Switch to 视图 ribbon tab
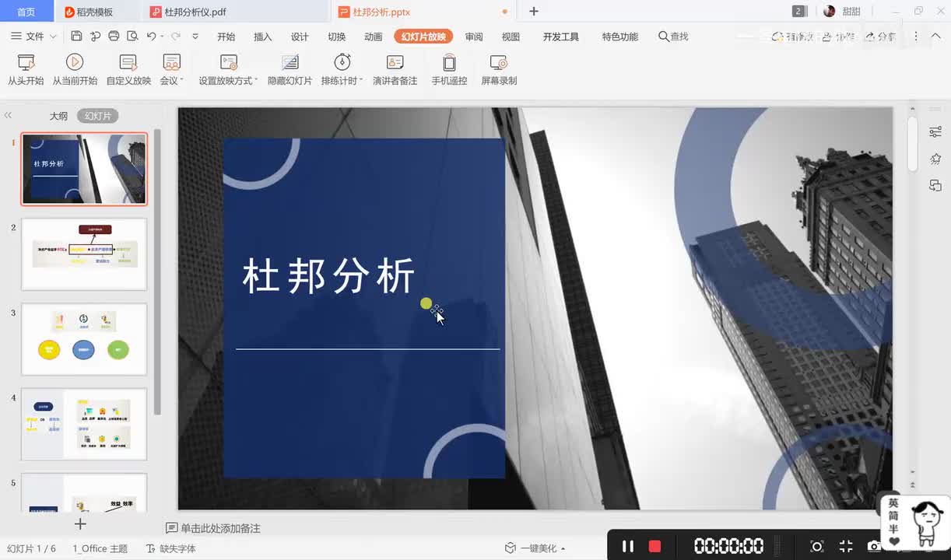Viewport: 951px width, 560px height. (x=511, y=37)
